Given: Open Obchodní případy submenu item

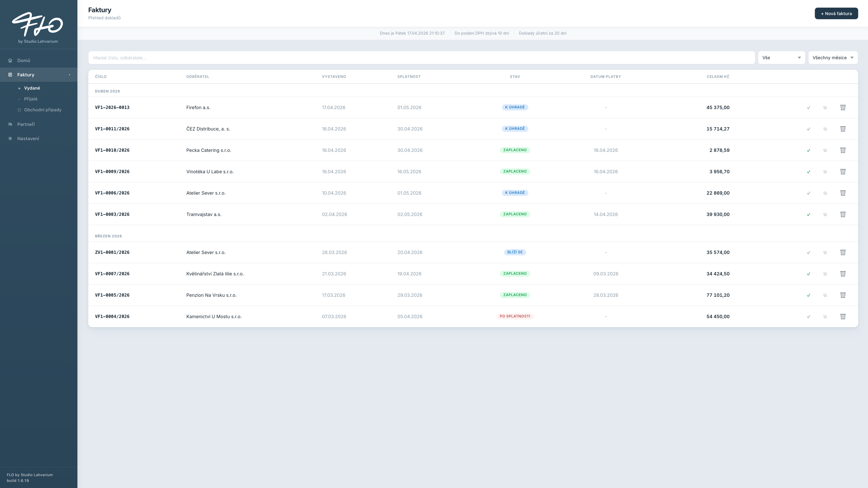Looking at the screenshot, I should coord(42,110).
